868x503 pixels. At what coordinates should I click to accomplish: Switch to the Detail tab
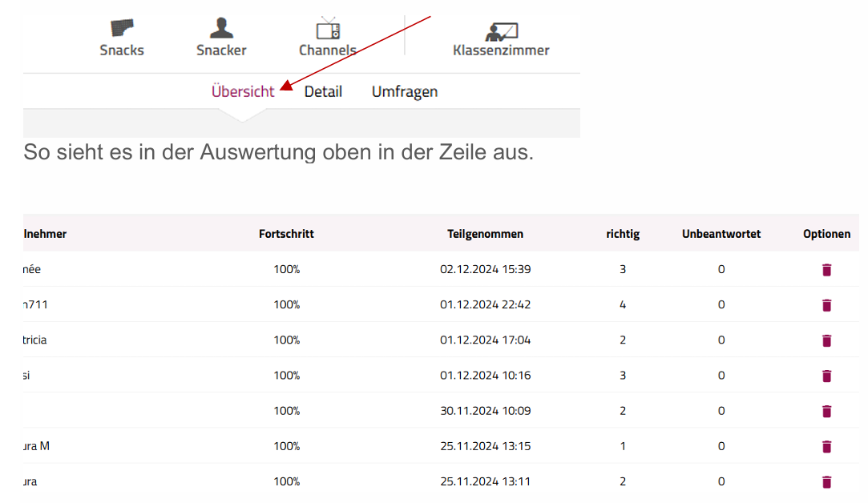(323, 91)
